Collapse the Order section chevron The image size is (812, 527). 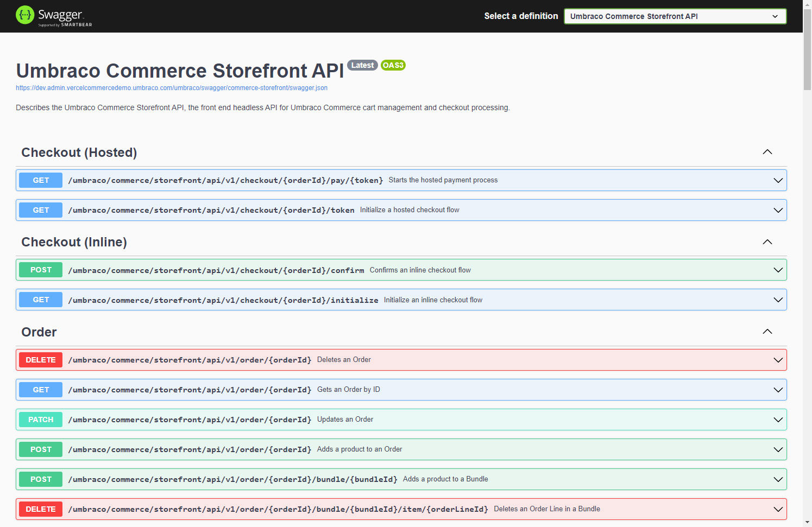pyautogui.click(x=767, y=332)
